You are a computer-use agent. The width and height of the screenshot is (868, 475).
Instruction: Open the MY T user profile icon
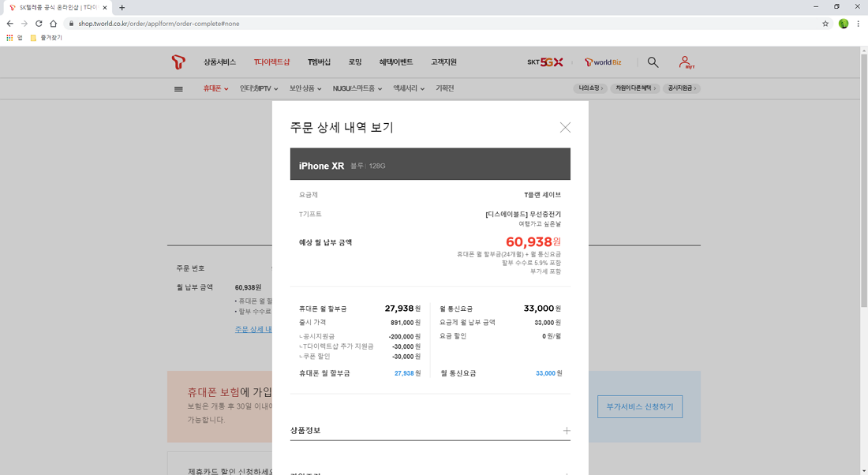[x=686, y=62]
